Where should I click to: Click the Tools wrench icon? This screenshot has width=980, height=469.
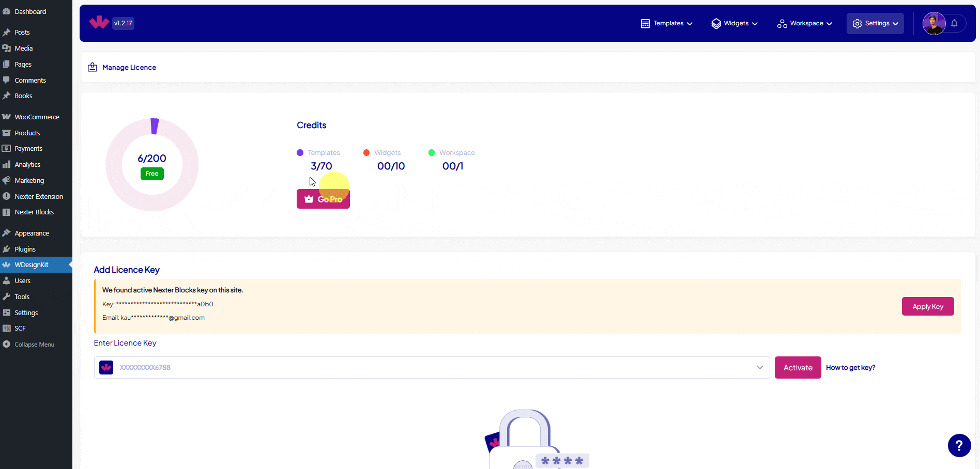point(7,296)
